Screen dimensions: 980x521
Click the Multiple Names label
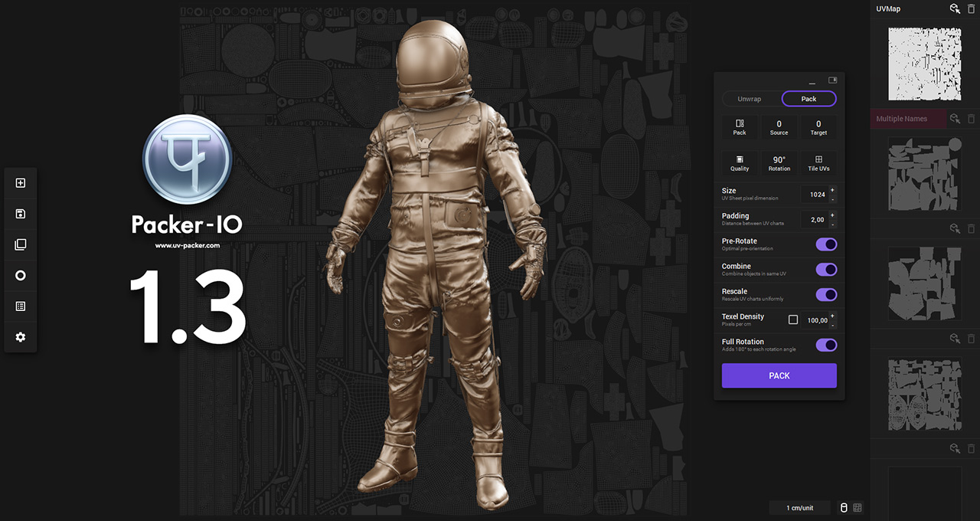pyautogui.click(x=901, y=119)
